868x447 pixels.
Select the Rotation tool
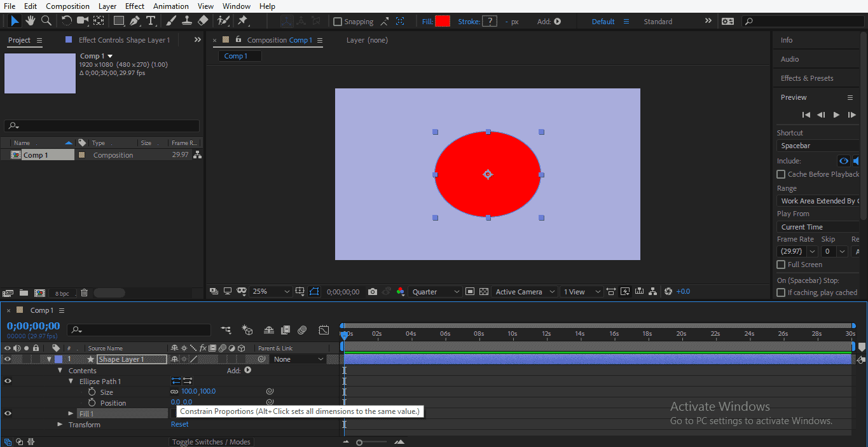[x=66, y=20]
